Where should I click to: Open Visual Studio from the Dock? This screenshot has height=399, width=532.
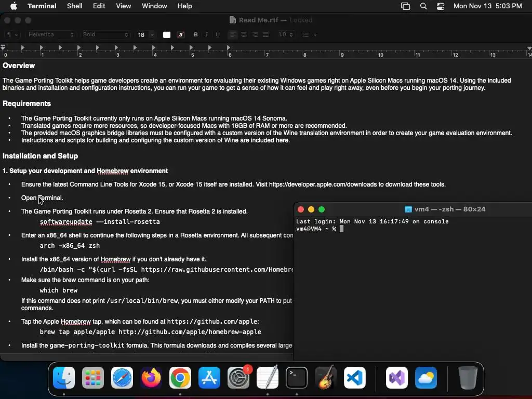[x=397, y=378]
